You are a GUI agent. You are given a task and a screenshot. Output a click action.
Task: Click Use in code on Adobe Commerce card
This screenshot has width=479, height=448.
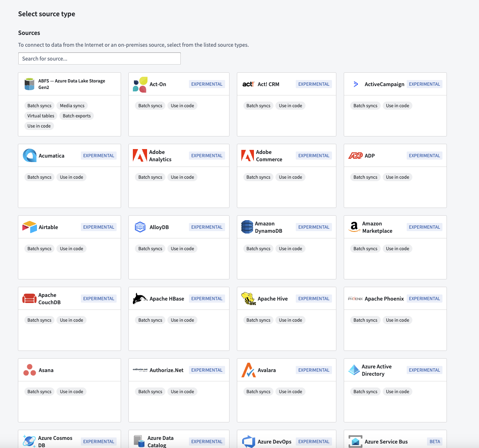290,177
